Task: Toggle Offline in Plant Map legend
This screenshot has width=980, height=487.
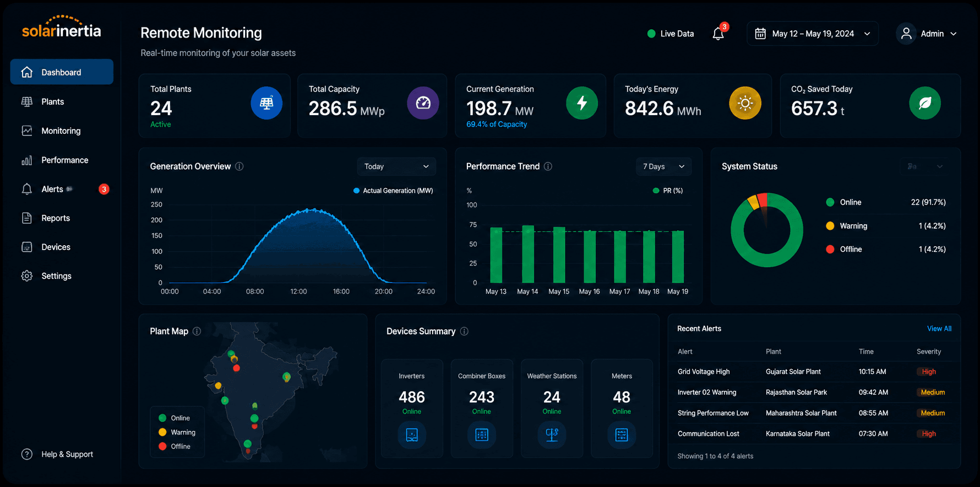Action: coord(175,446)
